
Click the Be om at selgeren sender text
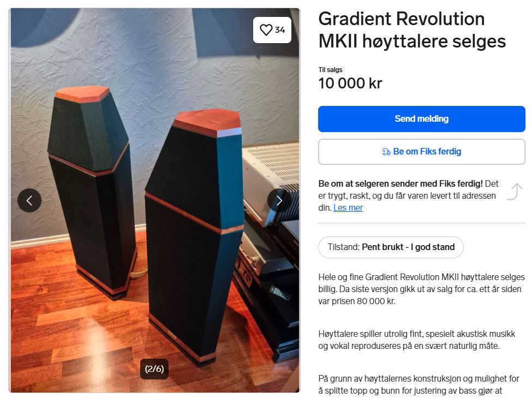[401, 184]
